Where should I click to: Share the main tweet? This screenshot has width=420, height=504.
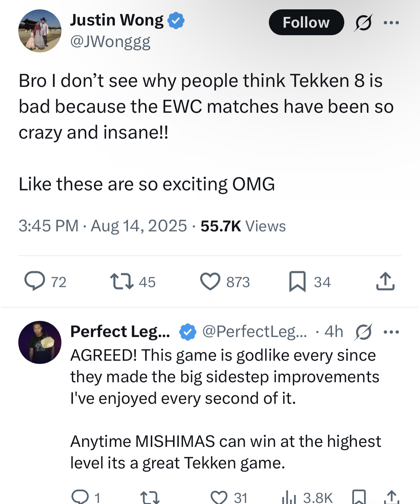point(385,281)
